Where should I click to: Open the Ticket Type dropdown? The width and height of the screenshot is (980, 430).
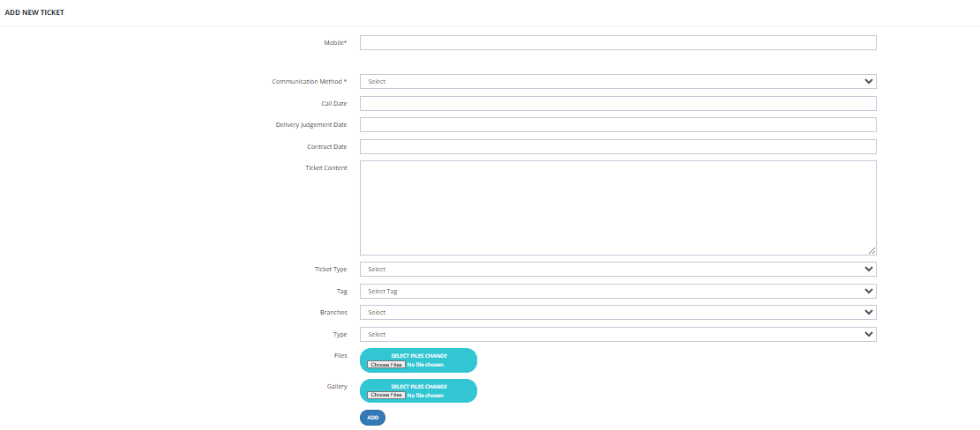click(618, 269)
